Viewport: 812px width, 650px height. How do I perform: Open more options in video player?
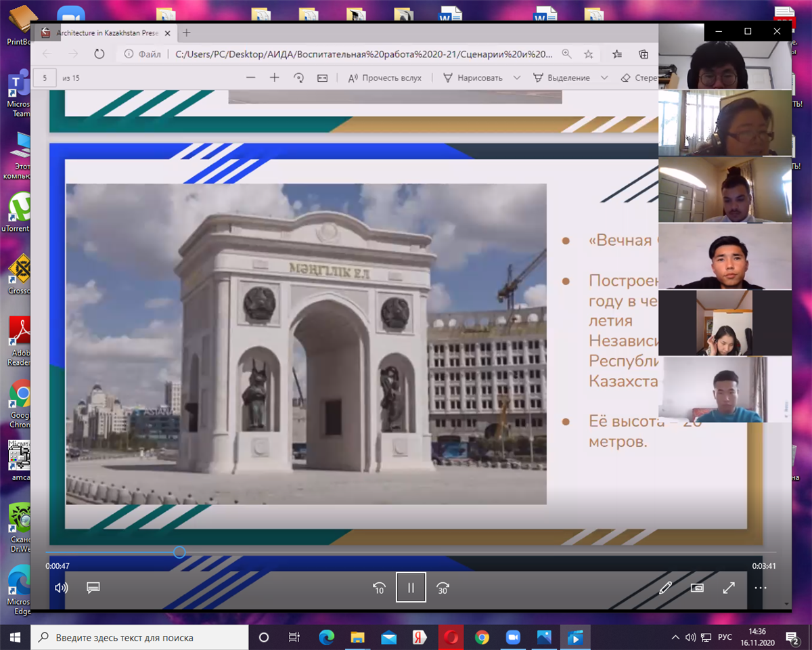point(761,588)
